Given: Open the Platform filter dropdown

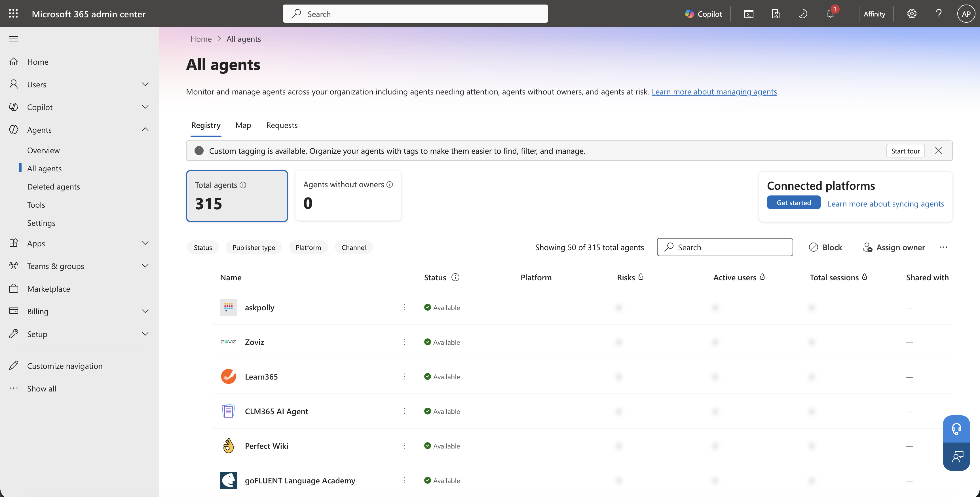Looking at the screenshot, I should (308, 247).
